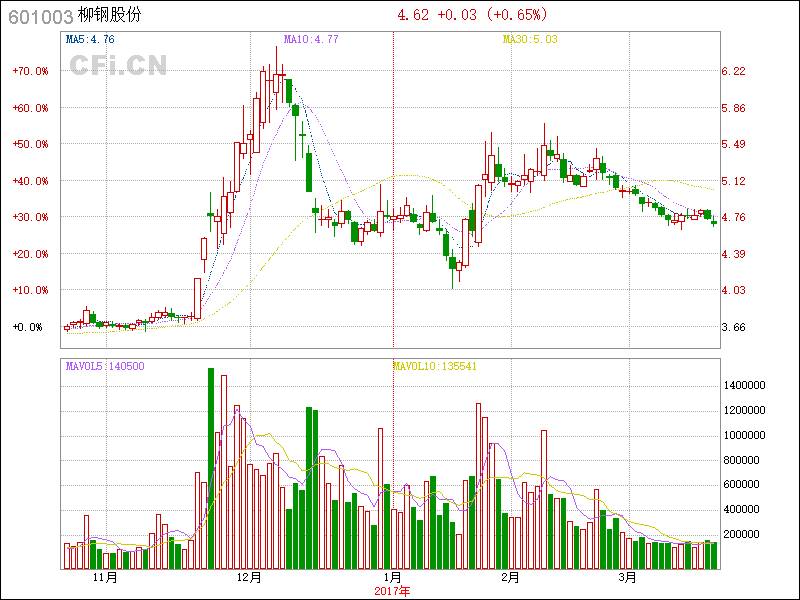The image size is (800, 600).
Task: Select the 3月 date axis marker
Action: tap(627, 578)
